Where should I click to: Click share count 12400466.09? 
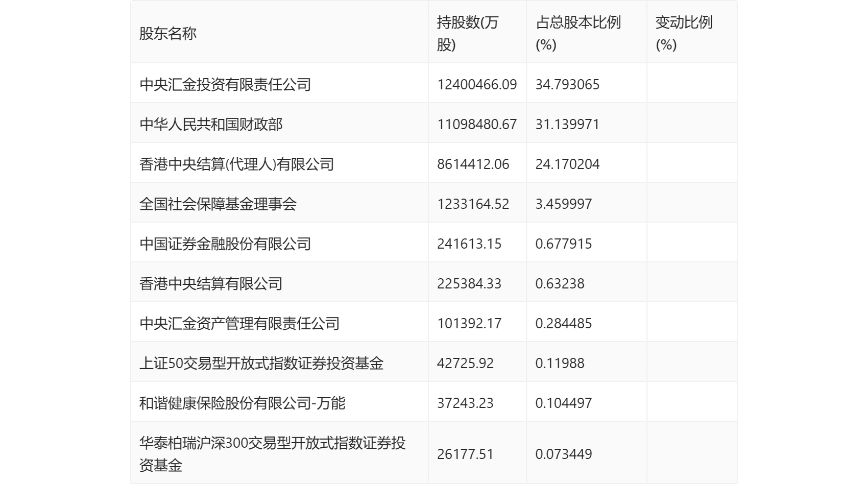[477, 84]
